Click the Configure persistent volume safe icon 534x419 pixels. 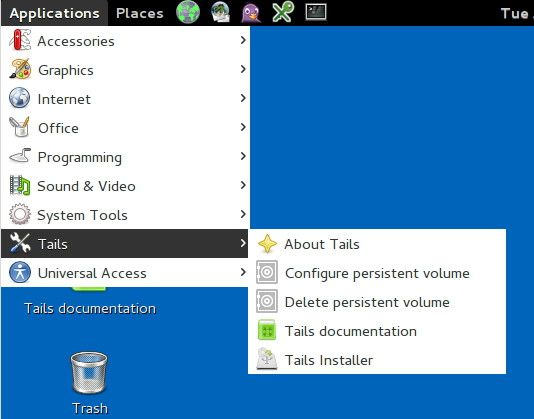[267, 273]
